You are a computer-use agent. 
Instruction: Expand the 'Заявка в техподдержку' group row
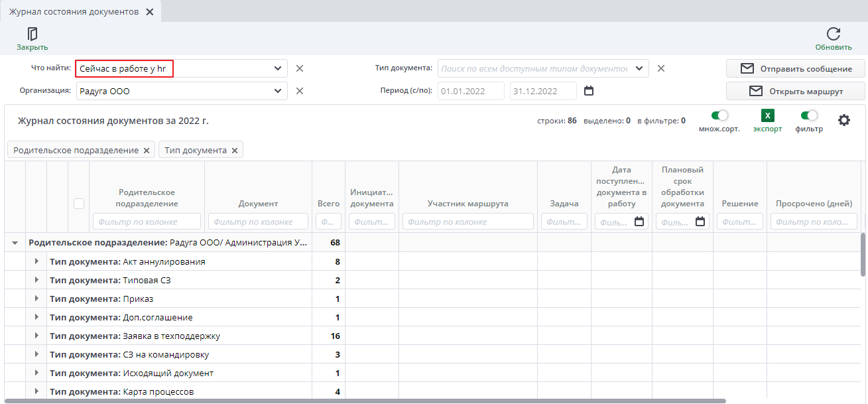[37, 336]
